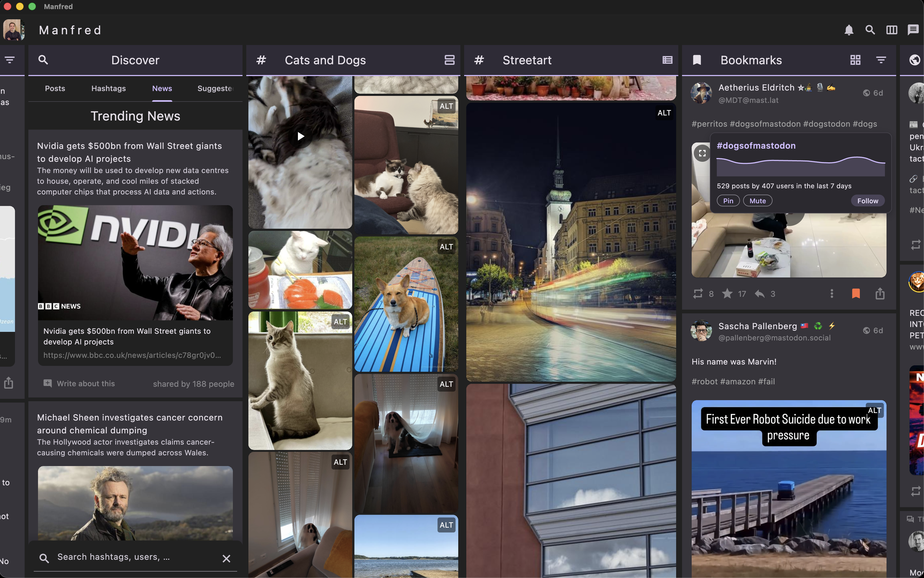The height and width of the screenshot is (578, 924).
Task: Toggle grid view in Bookmarks header
Action: [x=855, y=60]
